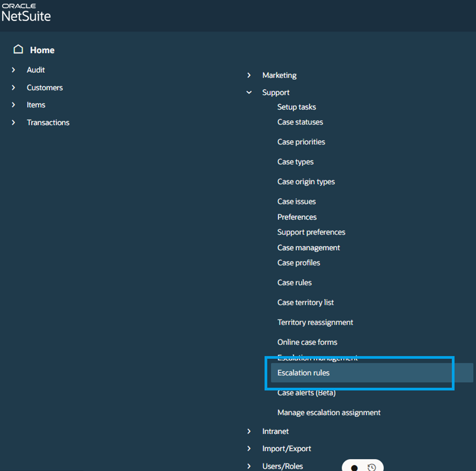Screen dimensions: 476x471
Task: Expand the Marketing section chevron
Action: pyautogui.click(x=249, y=75)
